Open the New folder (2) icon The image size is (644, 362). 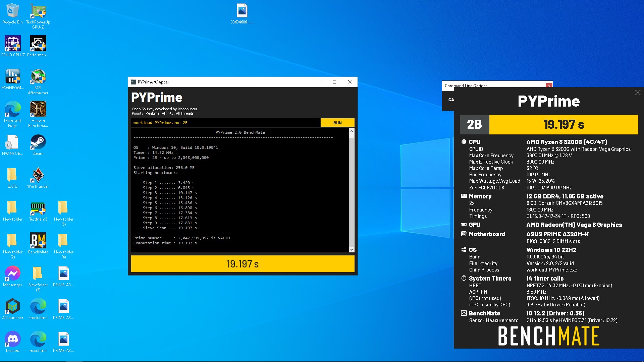[12, 246]
